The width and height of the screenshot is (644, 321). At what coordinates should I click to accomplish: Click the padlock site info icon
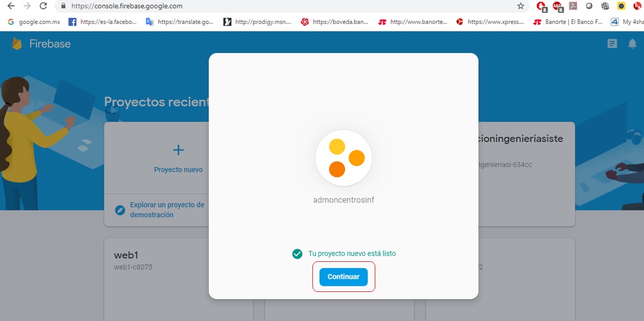[x=63, y=6]
